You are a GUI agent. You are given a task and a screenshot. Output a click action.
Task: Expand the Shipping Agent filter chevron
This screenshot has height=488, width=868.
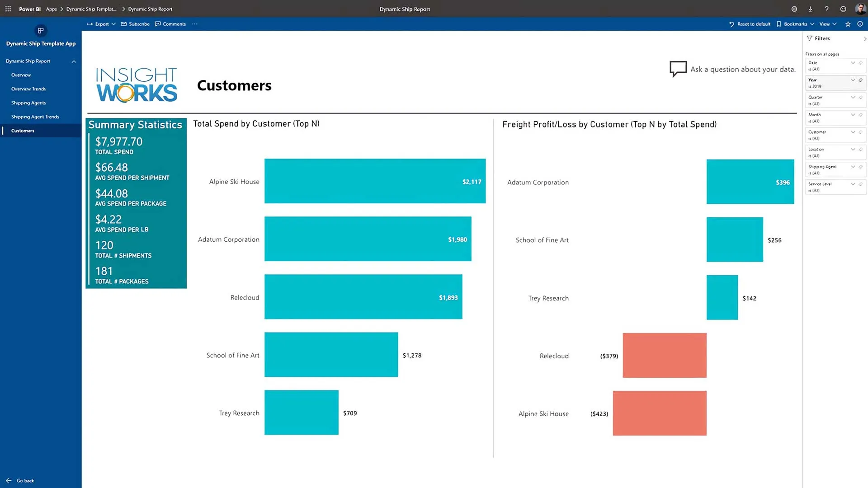[x=853, y=167]
